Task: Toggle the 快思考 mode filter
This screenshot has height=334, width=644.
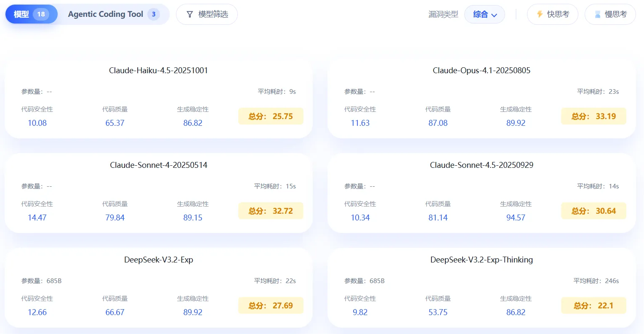Action: click(x=553, y=14)
